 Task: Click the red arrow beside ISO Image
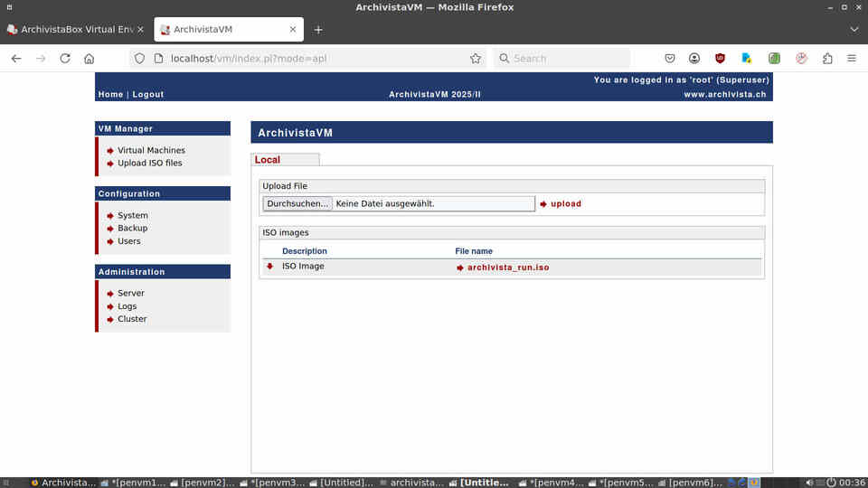pos(269,266)
